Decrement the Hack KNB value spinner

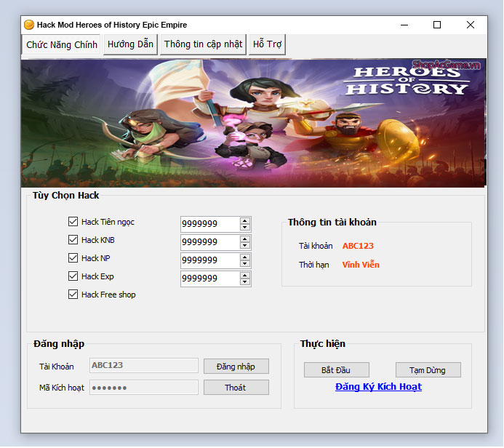[x=245, y=246]
